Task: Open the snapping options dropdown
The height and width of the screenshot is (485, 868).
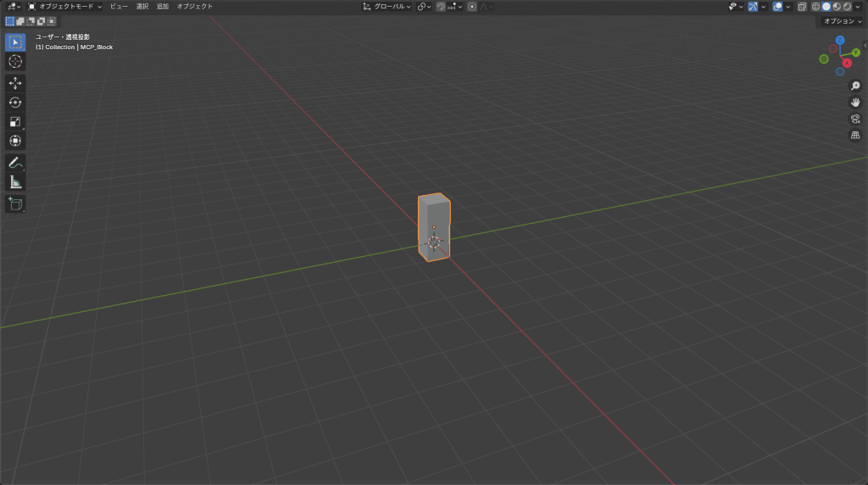Action: [x=455, y=7]
